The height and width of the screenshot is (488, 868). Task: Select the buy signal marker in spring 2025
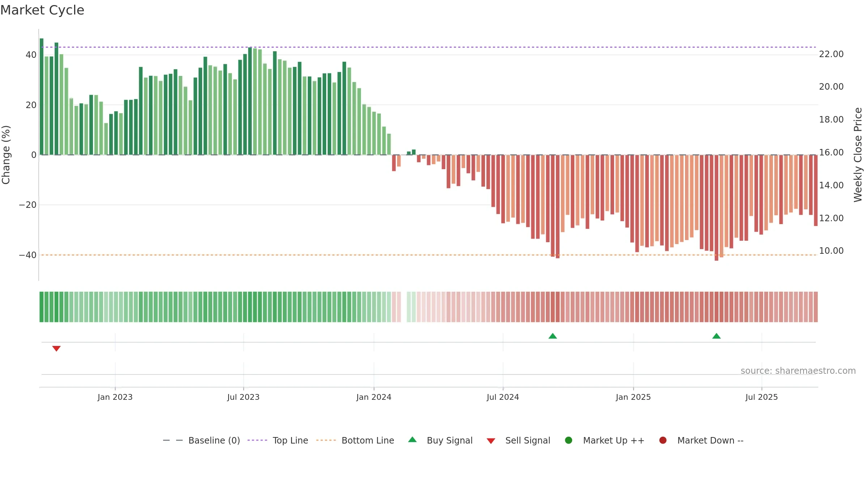(716, 336)
